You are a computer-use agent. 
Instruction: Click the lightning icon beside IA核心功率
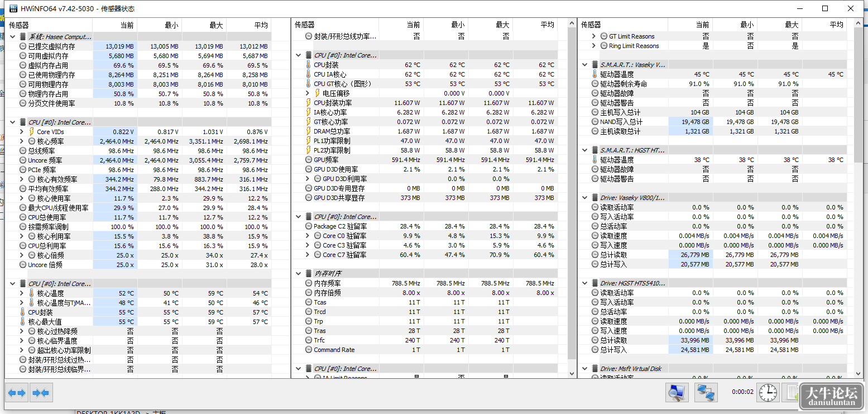(309, 112)
